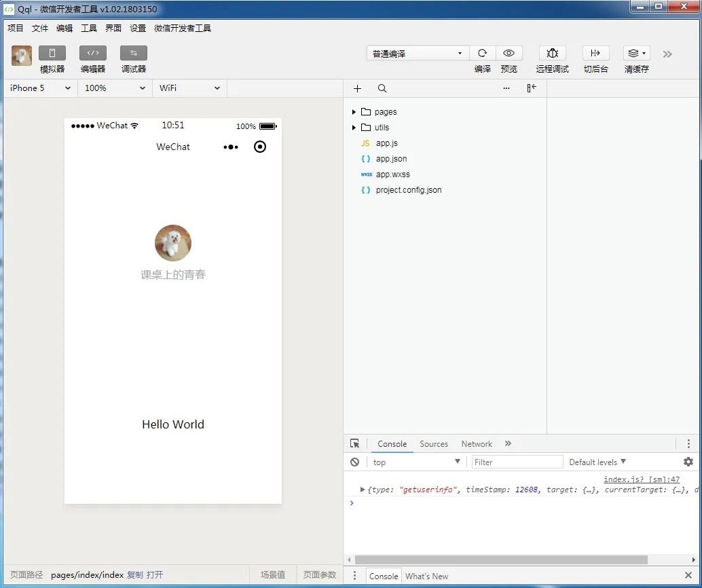Add new file with plus icon
This screenshot has height=588, width=702.
[x=358, y=88]
